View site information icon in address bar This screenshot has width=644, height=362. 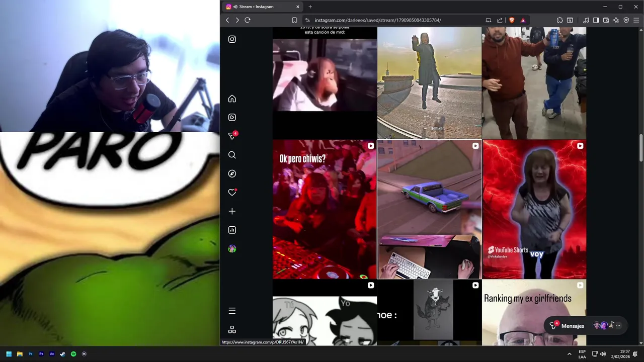(307, 20)
